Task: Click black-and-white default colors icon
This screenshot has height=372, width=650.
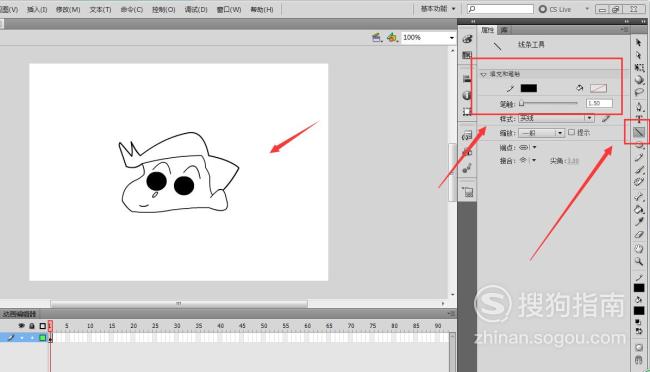Action: click(x=638, y=322)
